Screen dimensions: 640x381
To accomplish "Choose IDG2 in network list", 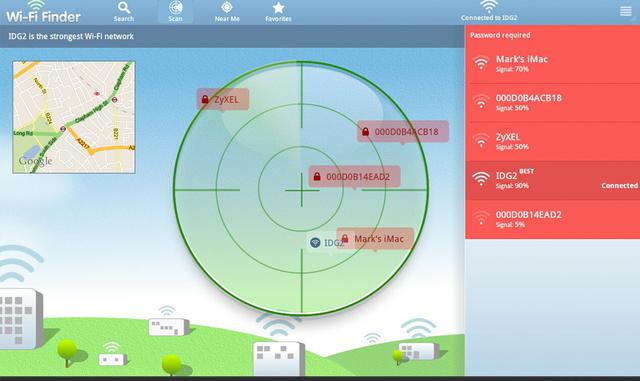I will (553, 180).
